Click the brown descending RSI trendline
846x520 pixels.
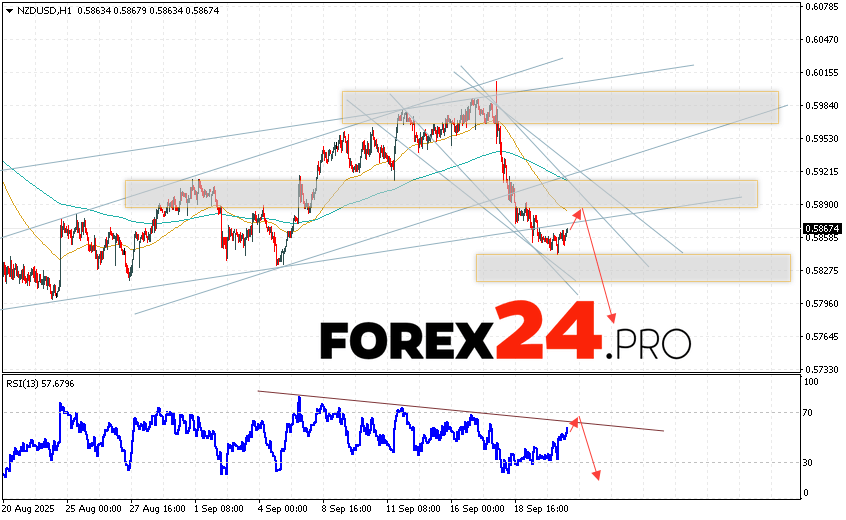460,411
